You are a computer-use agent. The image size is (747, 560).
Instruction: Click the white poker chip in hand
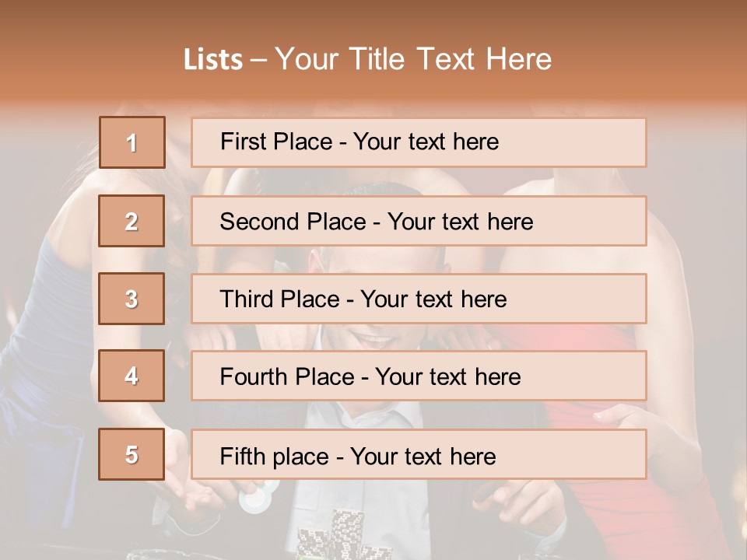tap(259, 496)
